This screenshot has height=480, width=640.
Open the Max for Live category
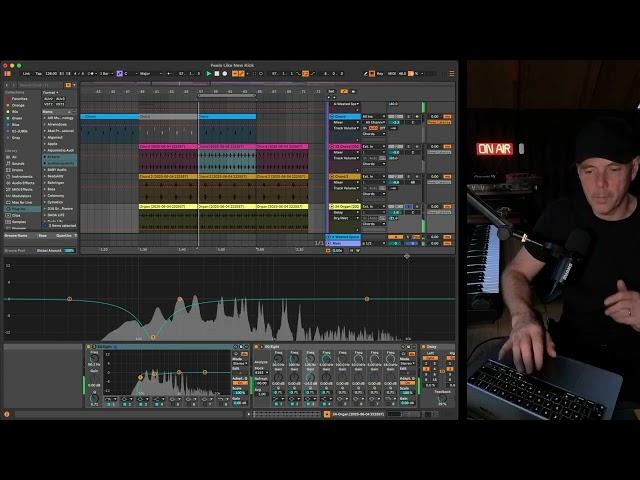coord(22,202)
